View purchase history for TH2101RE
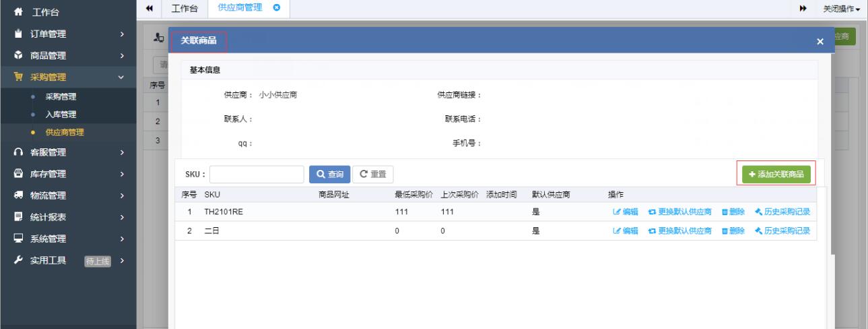The image size is (868, 329). 782,212
